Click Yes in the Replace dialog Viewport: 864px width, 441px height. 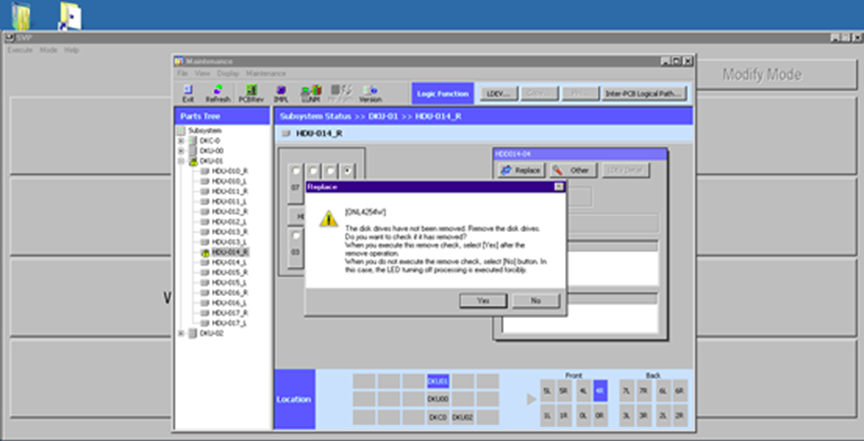[483, 300]
